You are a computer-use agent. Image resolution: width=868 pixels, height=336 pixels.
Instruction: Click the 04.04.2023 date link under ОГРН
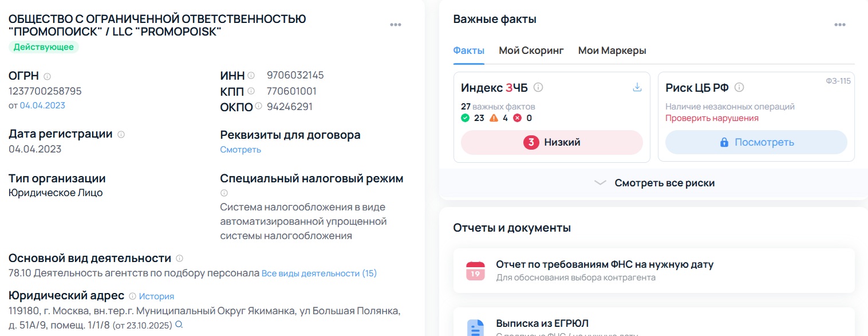coord(42,106)
